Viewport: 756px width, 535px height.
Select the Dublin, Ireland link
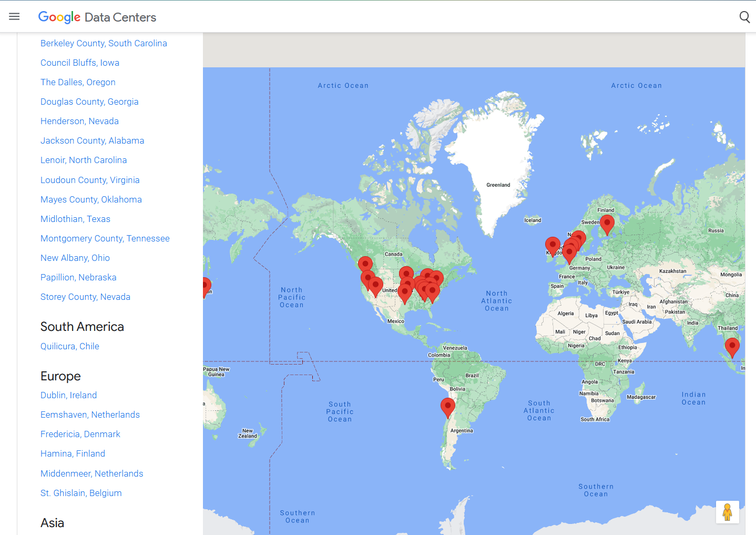pyautogui.click(x=68, y=395)
